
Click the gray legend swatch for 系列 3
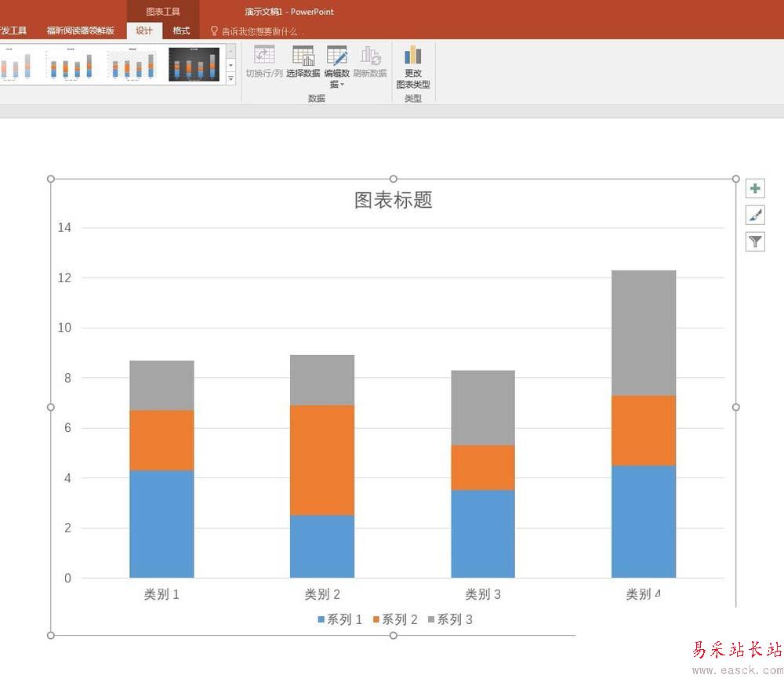click(431, 619)
